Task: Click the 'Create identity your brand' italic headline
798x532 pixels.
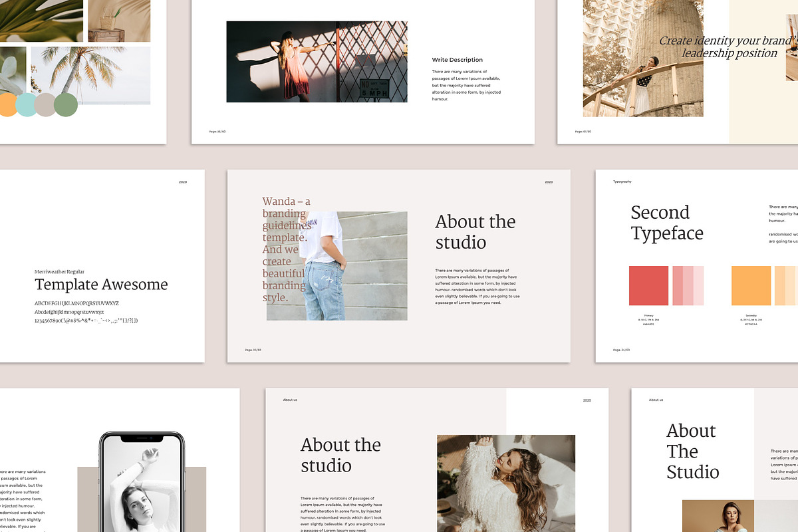Action: 728,47
